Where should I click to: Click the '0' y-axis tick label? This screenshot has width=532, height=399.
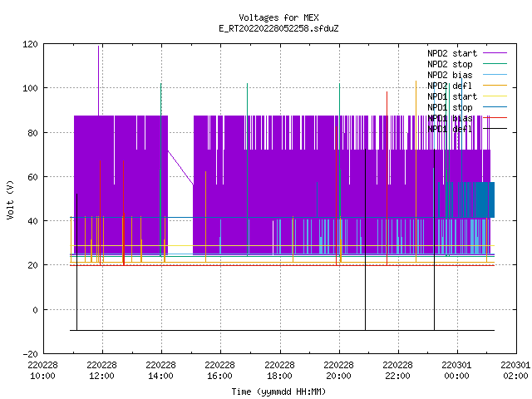pyautogui.click(x=35, y=310)
